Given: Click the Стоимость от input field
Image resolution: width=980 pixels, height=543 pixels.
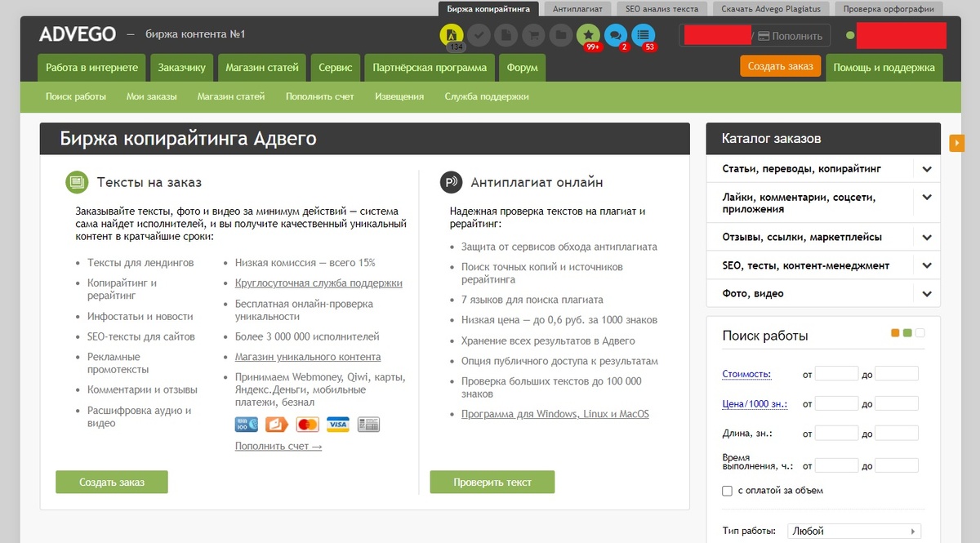Looking at the screenshot, I should coord(836,374).
